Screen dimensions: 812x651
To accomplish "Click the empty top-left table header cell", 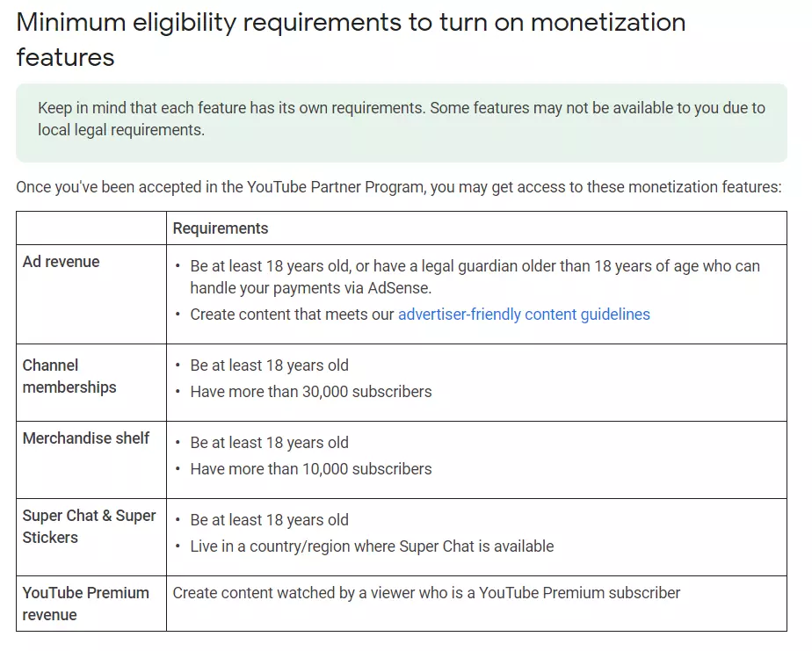I will point(91,228).
